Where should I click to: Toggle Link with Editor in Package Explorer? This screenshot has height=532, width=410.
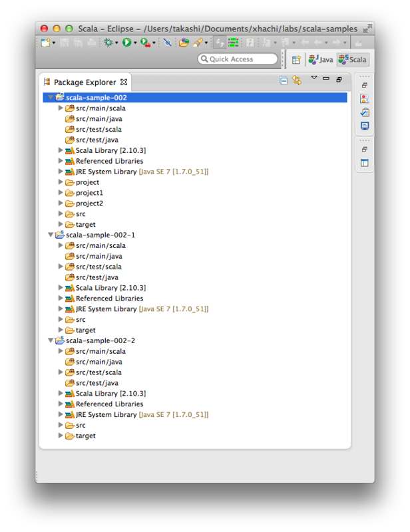(x=297, y=80)
